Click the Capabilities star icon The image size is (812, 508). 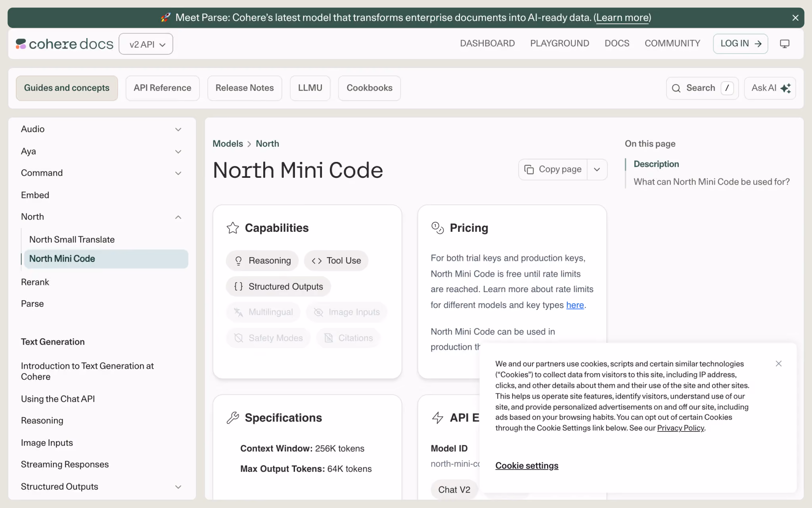click(233, 228)
